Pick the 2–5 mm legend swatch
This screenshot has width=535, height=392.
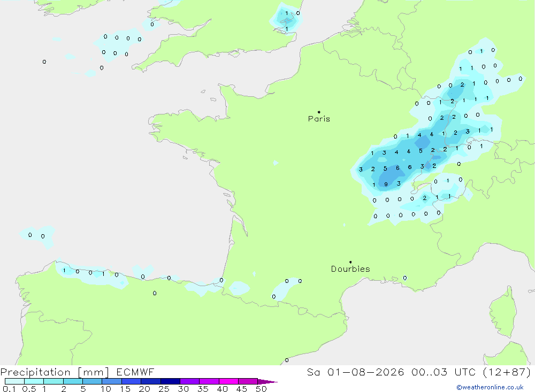click(x=73, y=381)
